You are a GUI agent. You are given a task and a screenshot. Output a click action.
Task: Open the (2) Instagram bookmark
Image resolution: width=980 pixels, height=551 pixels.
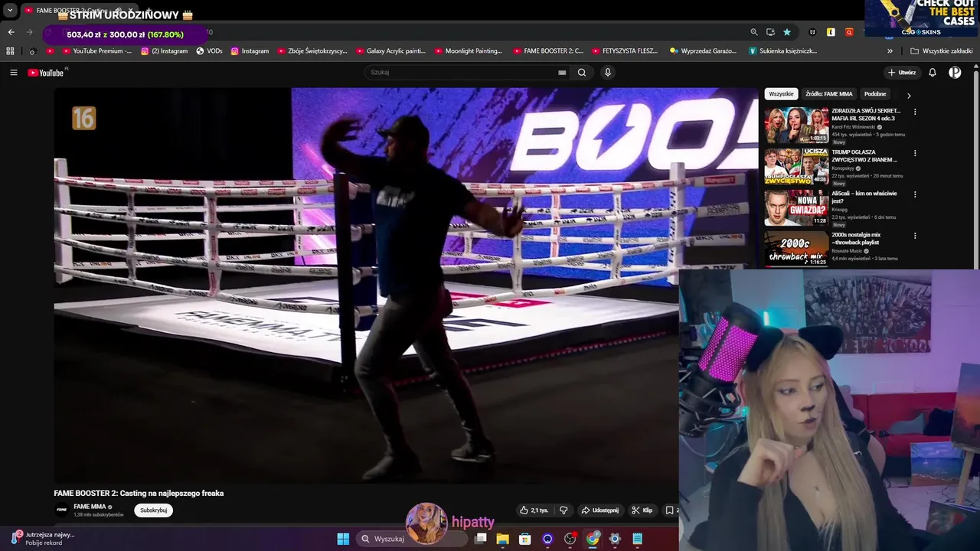164,51
